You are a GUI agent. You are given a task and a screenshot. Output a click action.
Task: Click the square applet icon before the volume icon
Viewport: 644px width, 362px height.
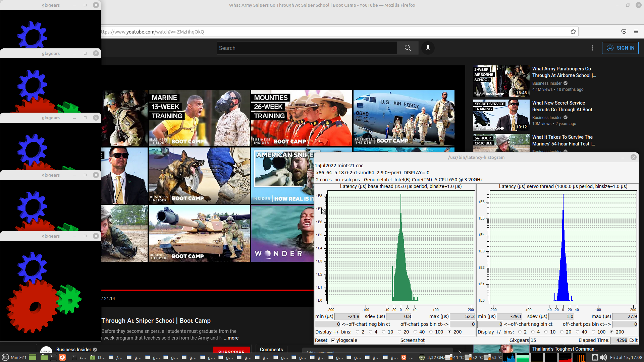[595, 357]
